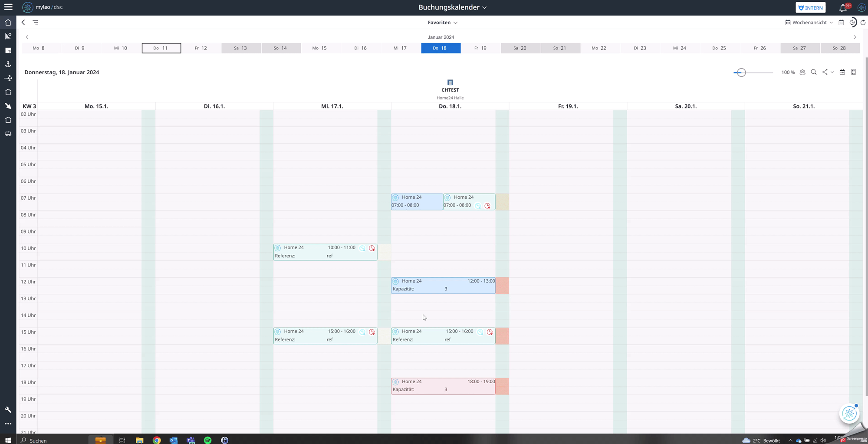Open the user profile avatar top right

pyautogui.click(x=861, y=7)
